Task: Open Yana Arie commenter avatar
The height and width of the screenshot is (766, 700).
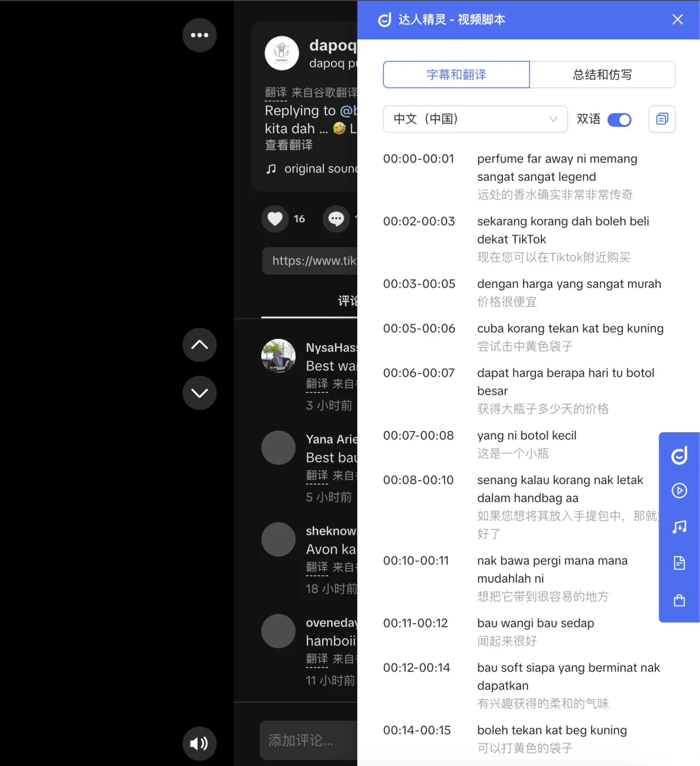Action: [x=279, y=448]
